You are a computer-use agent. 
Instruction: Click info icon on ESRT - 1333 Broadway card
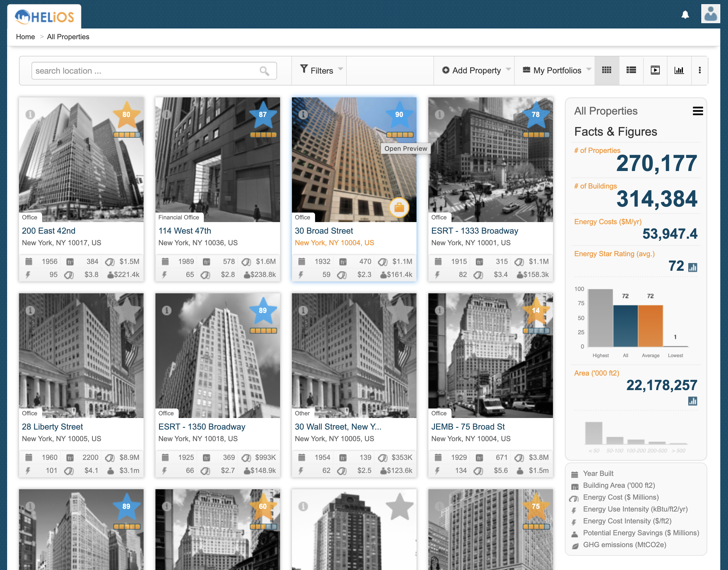pyautogui.click(x=440, y=115)
